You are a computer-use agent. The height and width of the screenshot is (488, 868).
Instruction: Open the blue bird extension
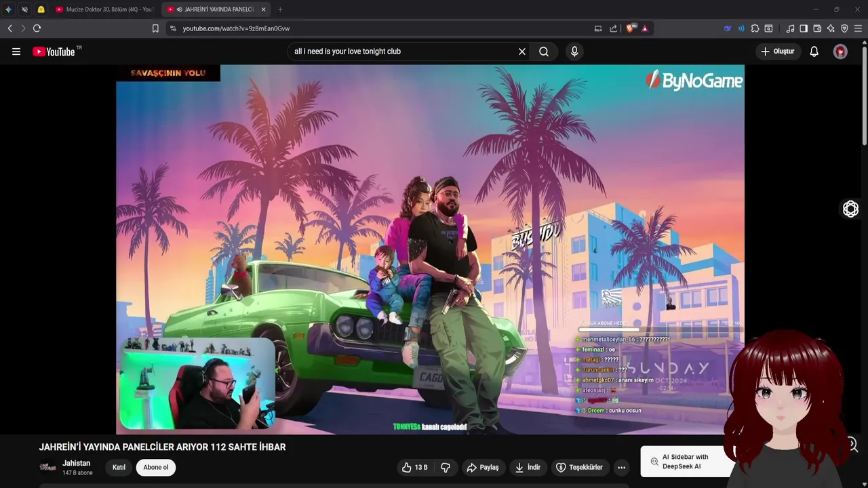[728, 28]
